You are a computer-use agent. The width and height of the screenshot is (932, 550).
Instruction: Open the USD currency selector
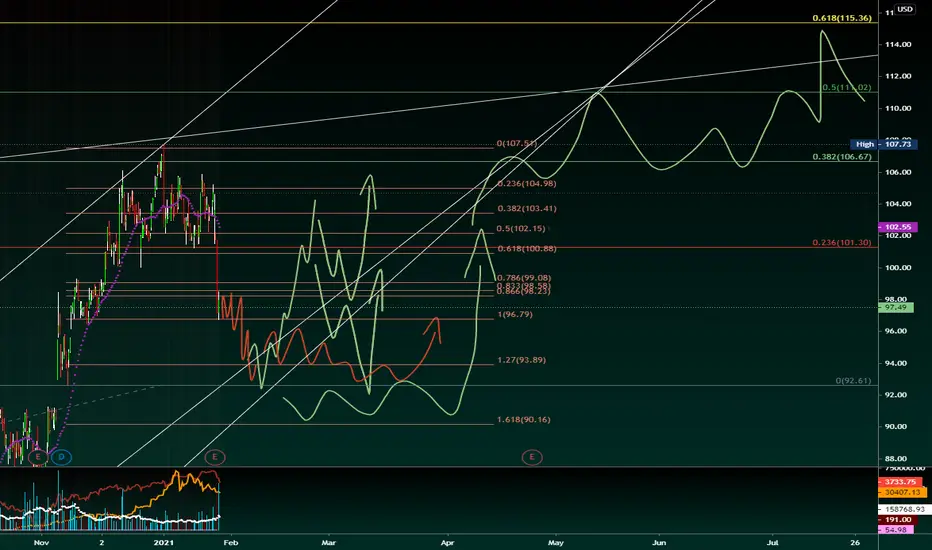point(905,9)
